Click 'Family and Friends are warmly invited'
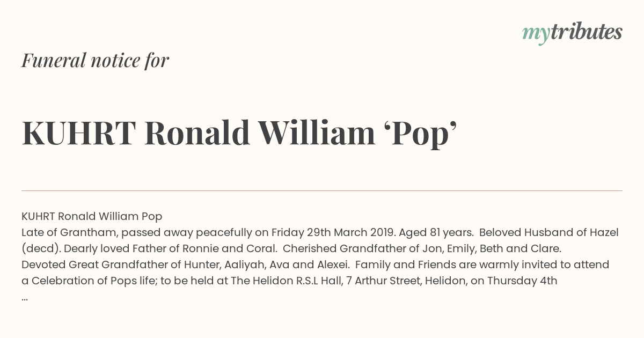This screenshot has width=644, height=338. click(462, 264)
